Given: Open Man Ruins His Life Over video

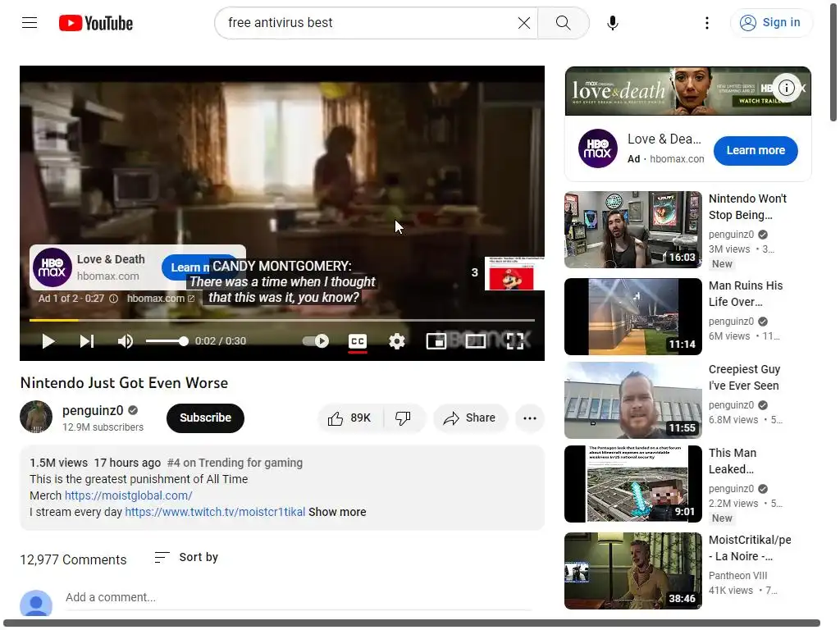Looking at the screenshot, I should [x=632, y=316].
